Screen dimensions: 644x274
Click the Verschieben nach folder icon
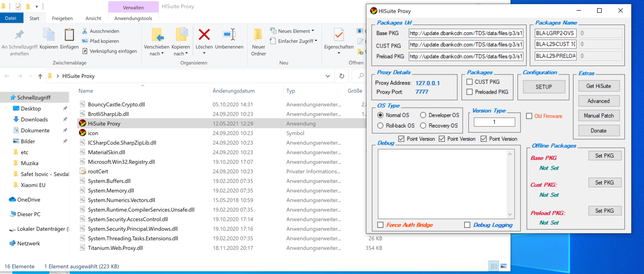(x=157, y=35)
